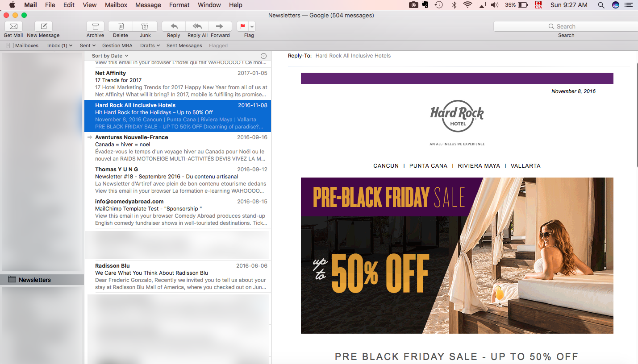The width and height of the screenshot is (638, 364).
Task: Click the filter icon above the message list
Action: (263, 56)
